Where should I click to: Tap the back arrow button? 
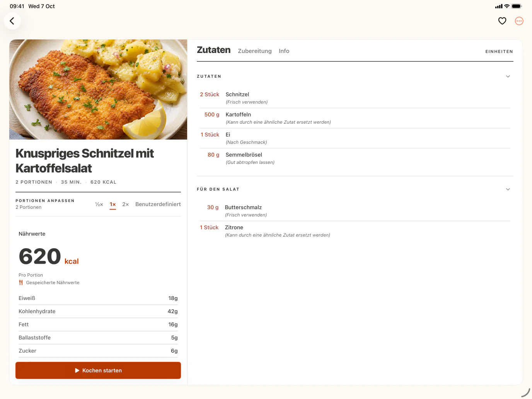click(12, 21)
